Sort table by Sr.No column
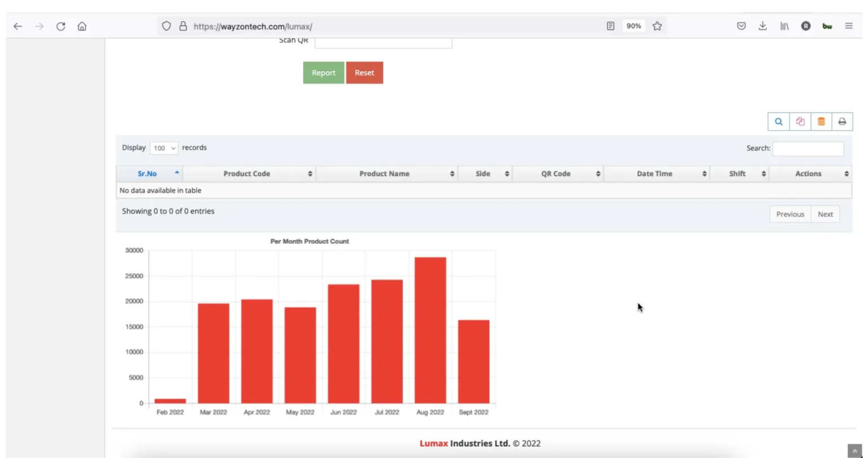 tap(149, 173)
